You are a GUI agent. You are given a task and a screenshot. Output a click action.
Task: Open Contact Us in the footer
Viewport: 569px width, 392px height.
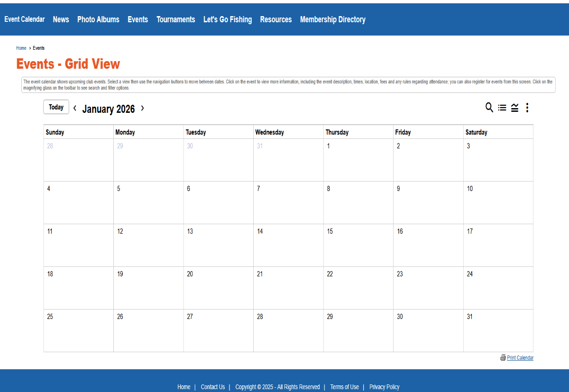[213, 387]
